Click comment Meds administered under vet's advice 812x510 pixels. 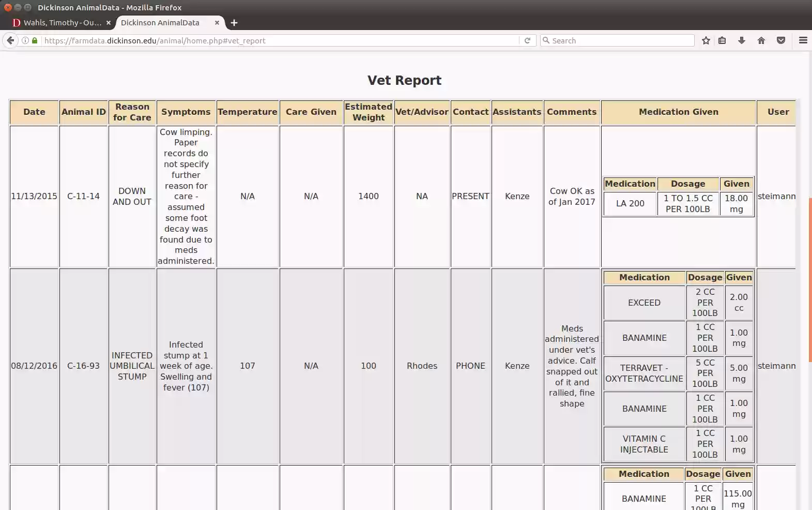tap(572, 366)
